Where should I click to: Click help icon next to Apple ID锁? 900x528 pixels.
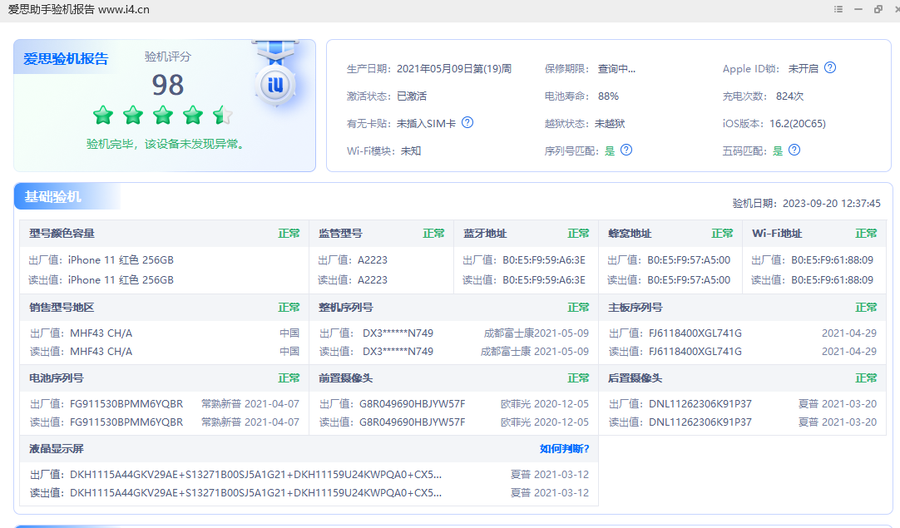[829, 68]
